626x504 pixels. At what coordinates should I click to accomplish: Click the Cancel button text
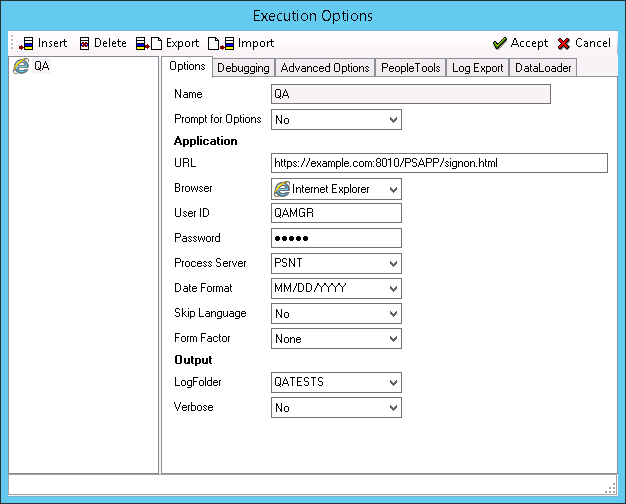coord(593,43)
